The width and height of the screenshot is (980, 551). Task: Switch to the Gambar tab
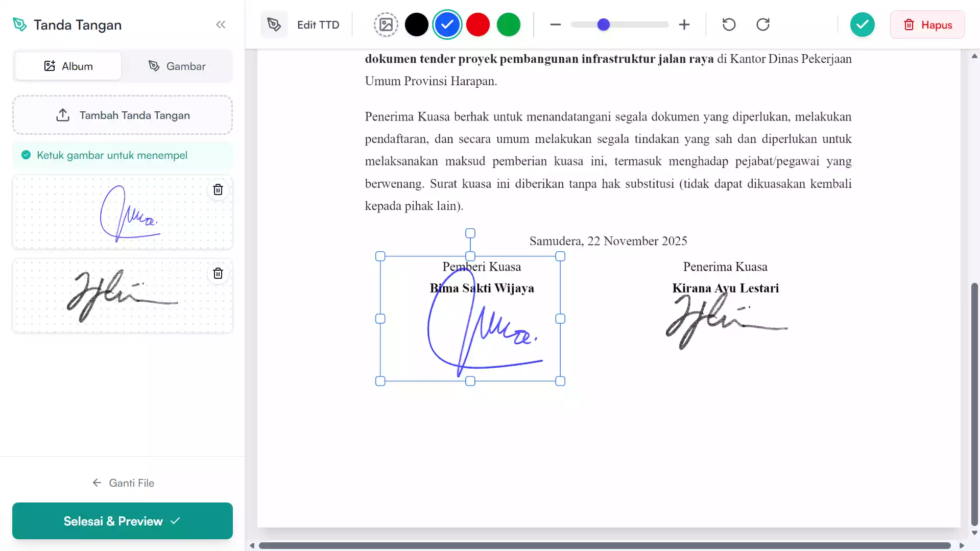(x=178, y=66)
